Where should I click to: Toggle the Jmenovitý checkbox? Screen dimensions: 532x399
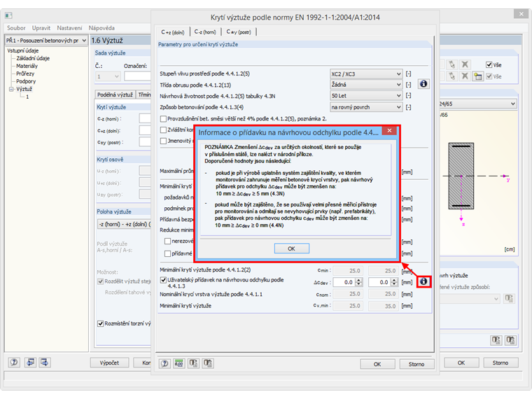[x=163, y=141]
